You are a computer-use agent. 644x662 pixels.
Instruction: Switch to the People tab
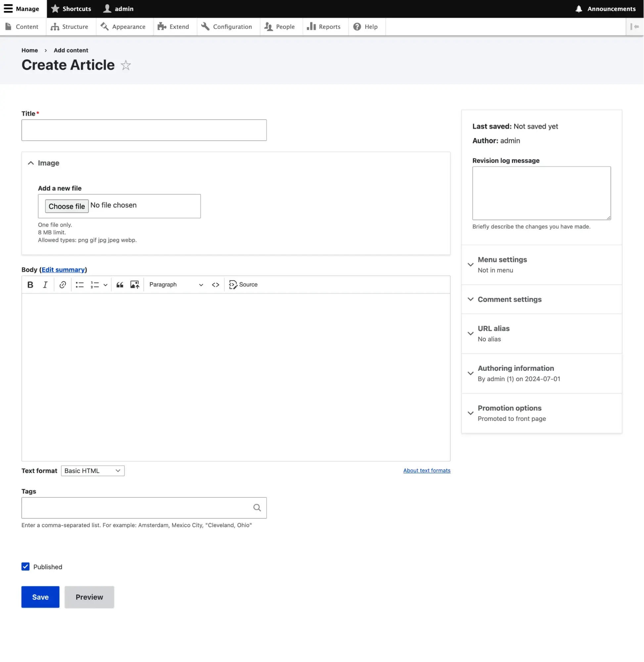pyautogui.click(x=280, y=26)
